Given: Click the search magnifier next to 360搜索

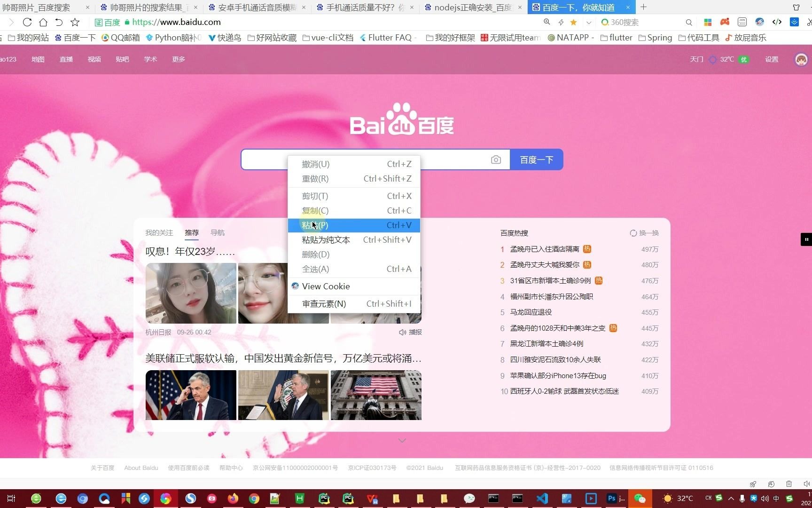Looking at the screenshot, I should pyautogui.click(x=689, y=22).
